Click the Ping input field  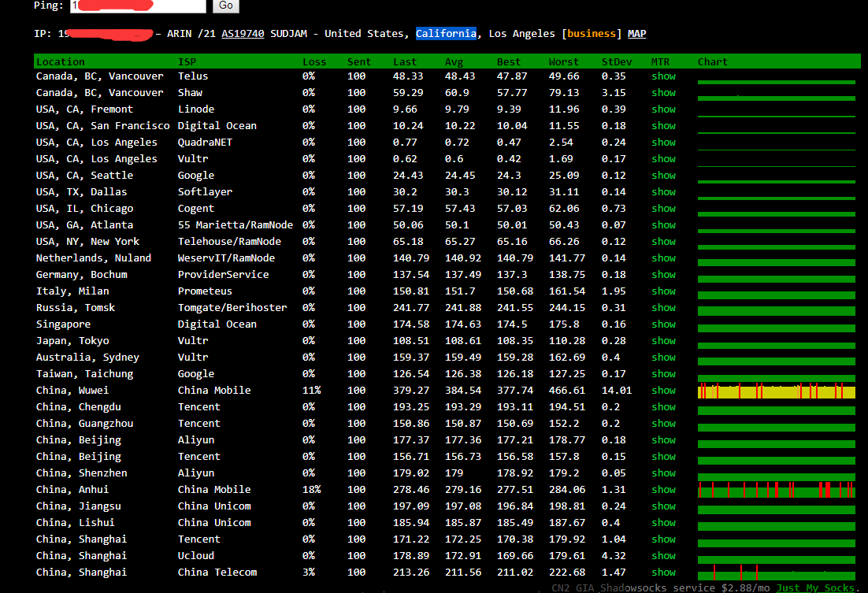coord(138,6)
